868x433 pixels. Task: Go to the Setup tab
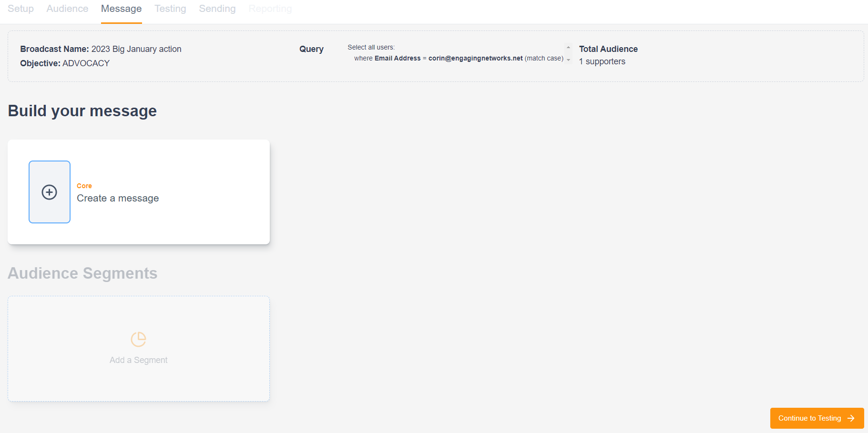pyautogui.click(x=20, y=9)
